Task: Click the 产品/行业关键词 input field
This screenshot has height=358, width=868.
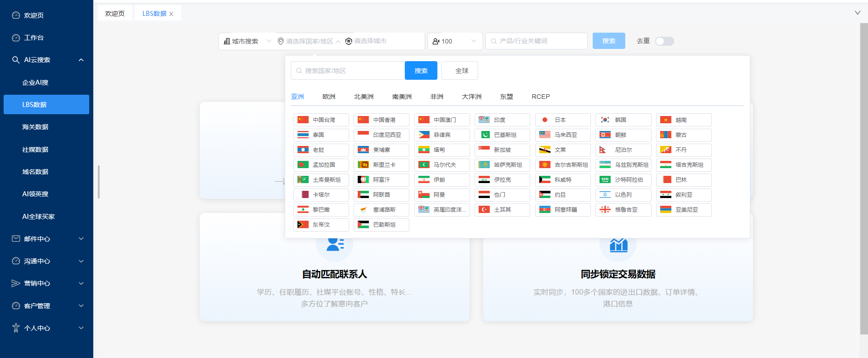Action: [x=537, y=41]
